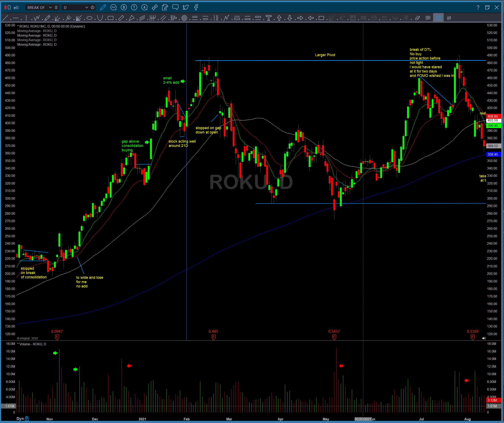
Task: Open the time template clock icon
Action: click(x=93, y=7)
